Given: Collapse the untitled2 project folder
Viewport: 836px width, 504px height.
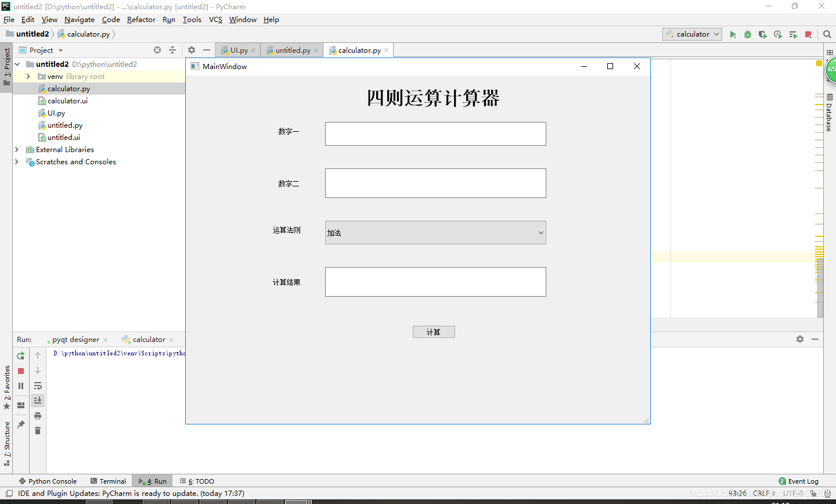Looking at the screenshot, I should [x=17, y=64].
